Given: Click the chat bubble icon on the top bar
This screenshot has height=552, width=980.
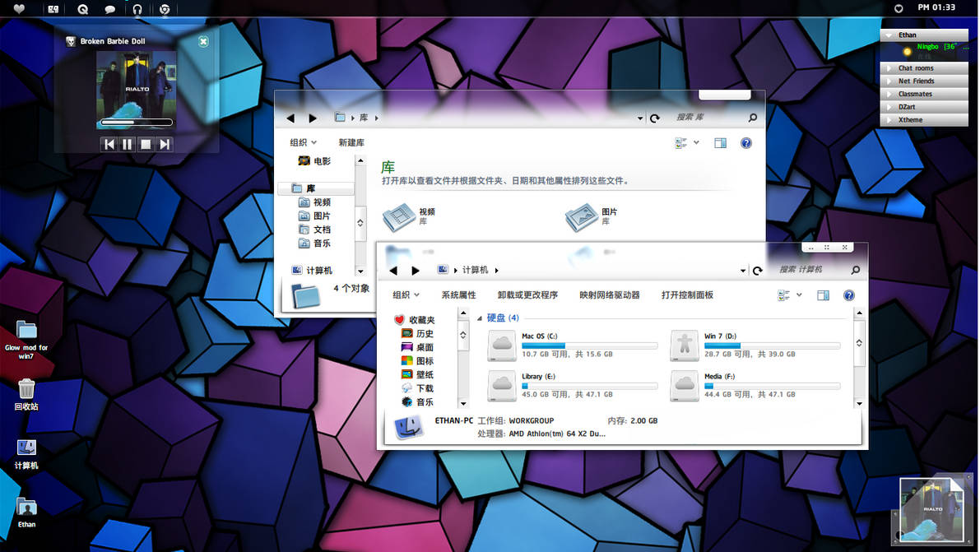Looking at the screenshot, I should [109, 8].
